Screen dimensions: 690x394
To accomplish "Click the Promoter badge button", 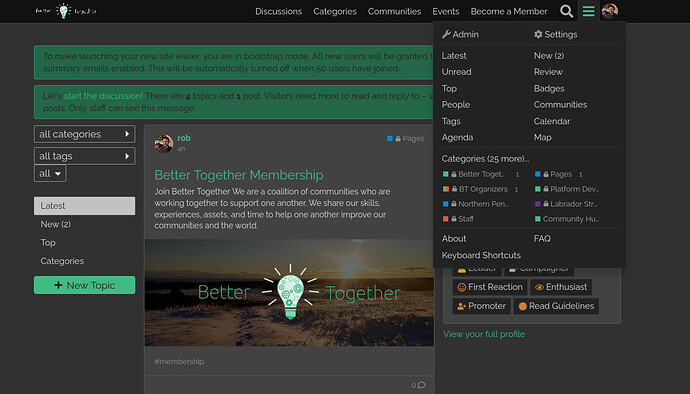I will [481, 306].
